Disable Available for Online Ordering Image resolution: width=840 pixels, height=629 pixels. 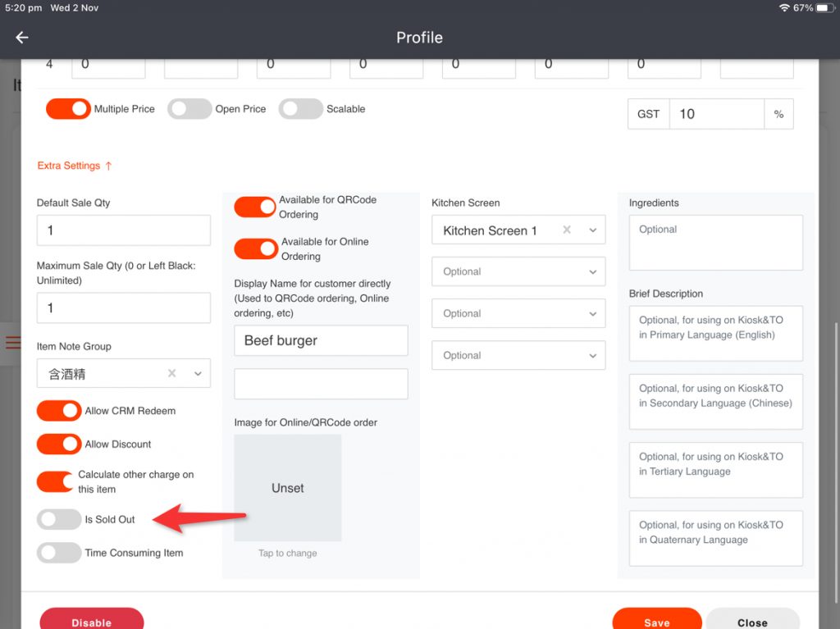pyautogui.click(x=256, y=248)
